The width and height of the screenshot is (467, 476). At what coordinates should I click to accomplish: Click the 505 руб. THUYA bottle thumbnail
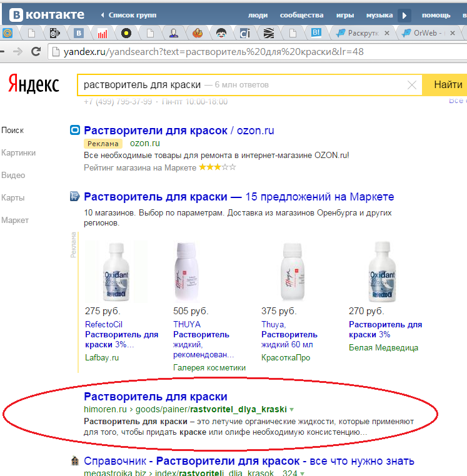click(186, 272)
